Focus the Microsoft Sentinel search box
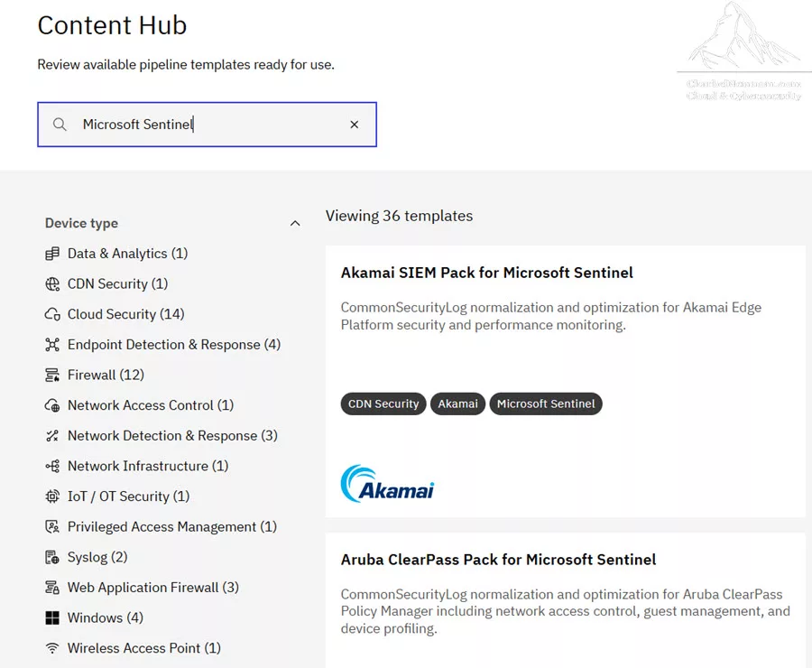This screenshot has width=812, height=668. pyautogui.click(x=207, y=125)
